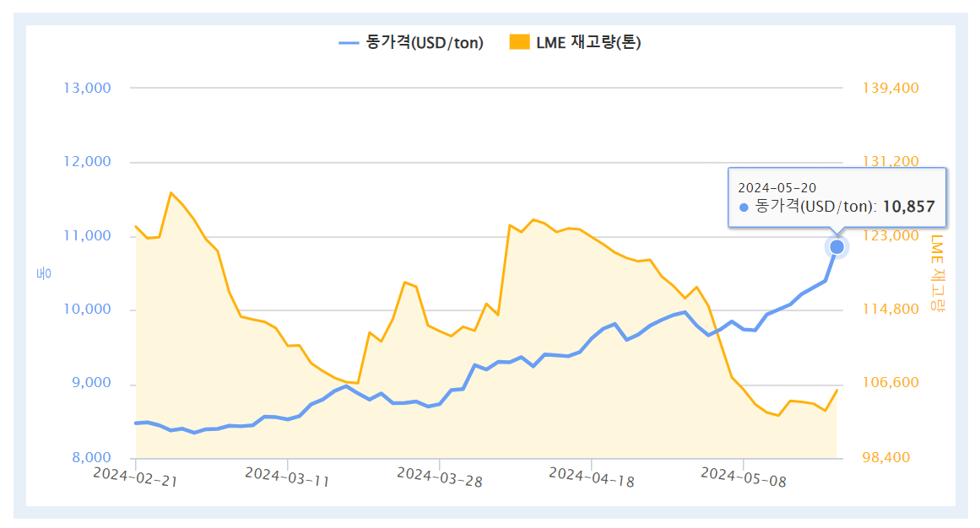Click the 2024-05-20 date in tooltip
Image resolution: width=980 pixels, height=528 pixels.
click(x=777, y=187)
